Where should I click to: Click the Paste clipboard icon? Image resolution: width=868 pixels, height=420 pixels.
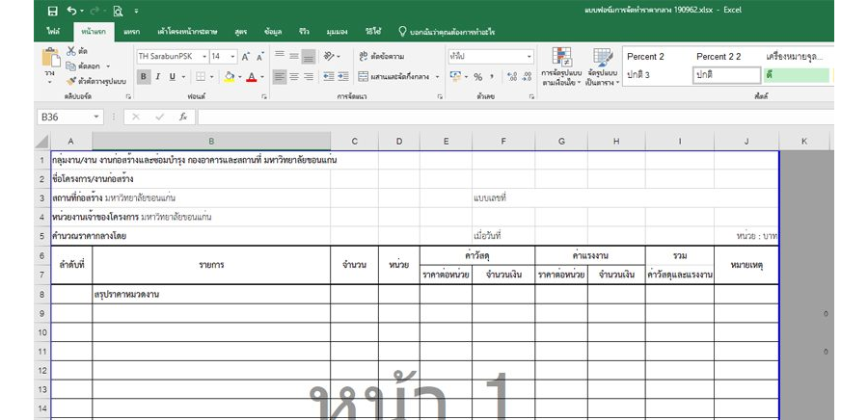51,58
